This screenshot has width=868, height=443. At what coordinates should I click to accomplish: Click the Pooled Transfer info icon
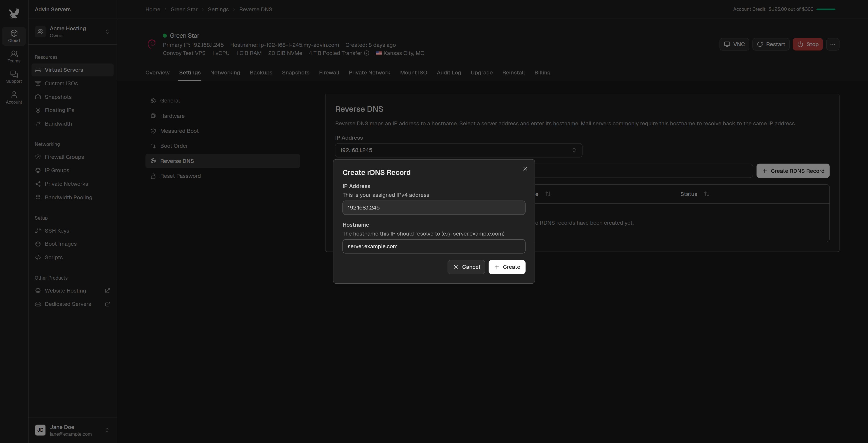367,53
